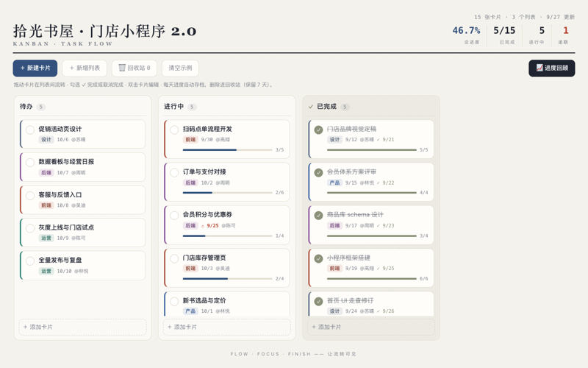Open the 回收站 trash bin

point(135,68)
